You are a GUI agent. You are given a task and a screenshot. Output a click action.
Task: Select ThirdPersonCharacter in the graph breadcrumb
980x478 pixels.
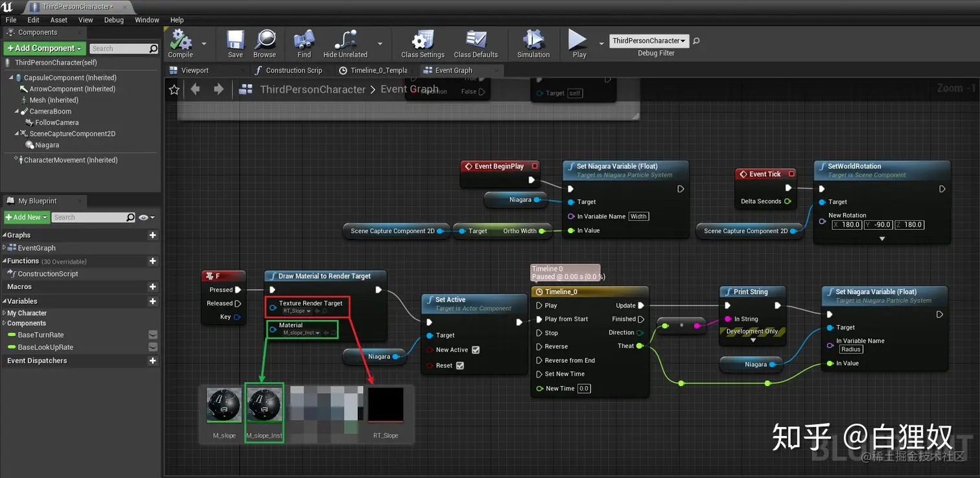(313, 90)
